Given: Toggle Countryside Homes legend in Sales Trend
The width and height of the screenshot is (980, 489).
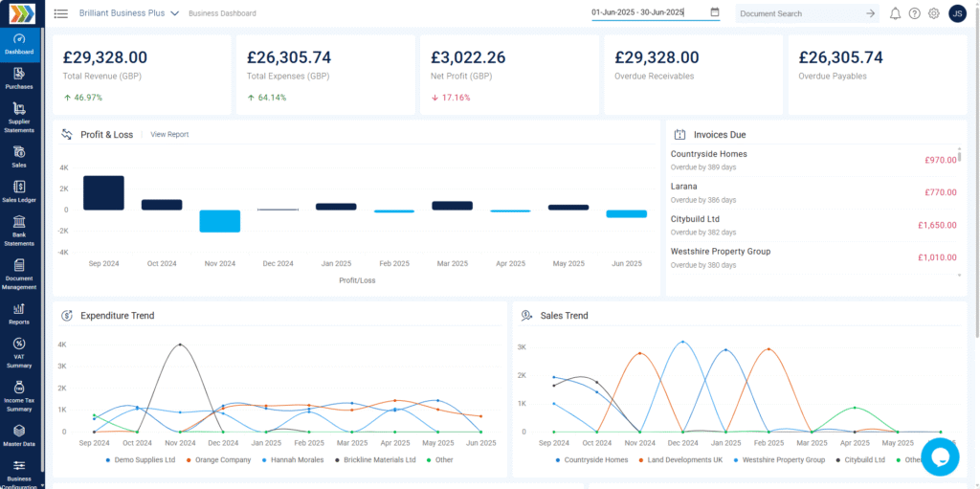Looking at the screenshot, I should pos(591,460).
